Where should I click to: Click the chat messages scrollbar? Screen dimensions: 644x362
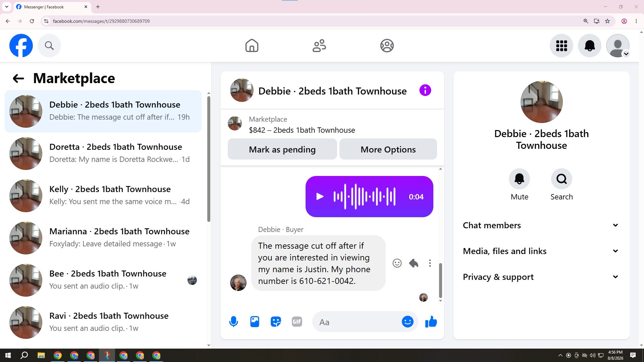440,280
